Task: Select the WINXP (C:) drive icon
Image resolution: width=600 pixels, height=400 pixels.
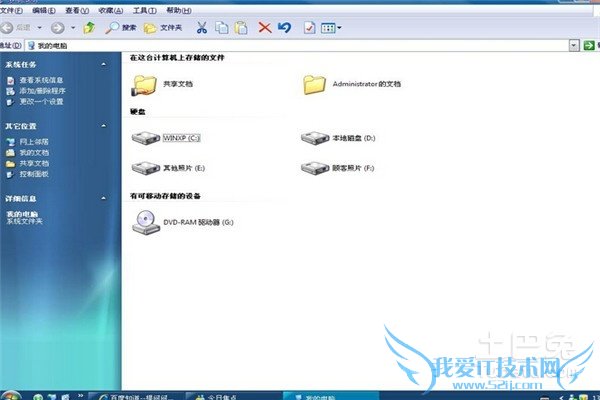Action: pyautogui.click(x=145, y=138)
